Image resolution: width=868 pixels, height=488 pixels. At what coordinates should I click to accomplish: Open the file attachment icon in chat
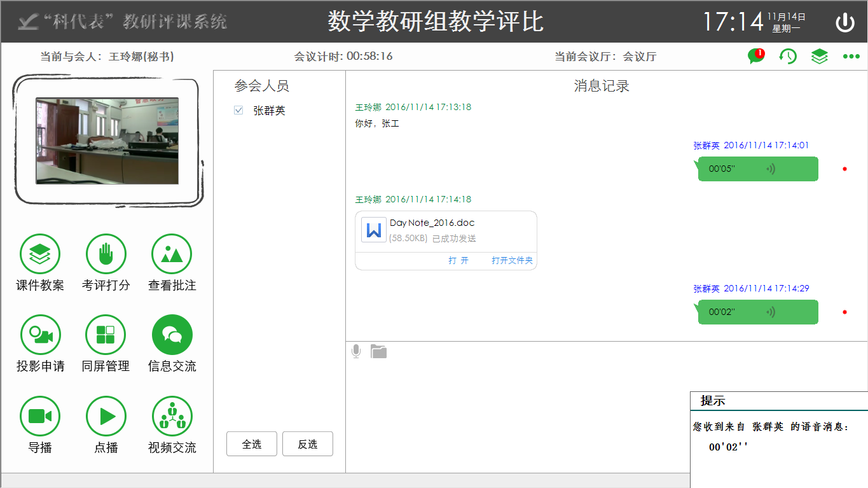click(378, 351)
